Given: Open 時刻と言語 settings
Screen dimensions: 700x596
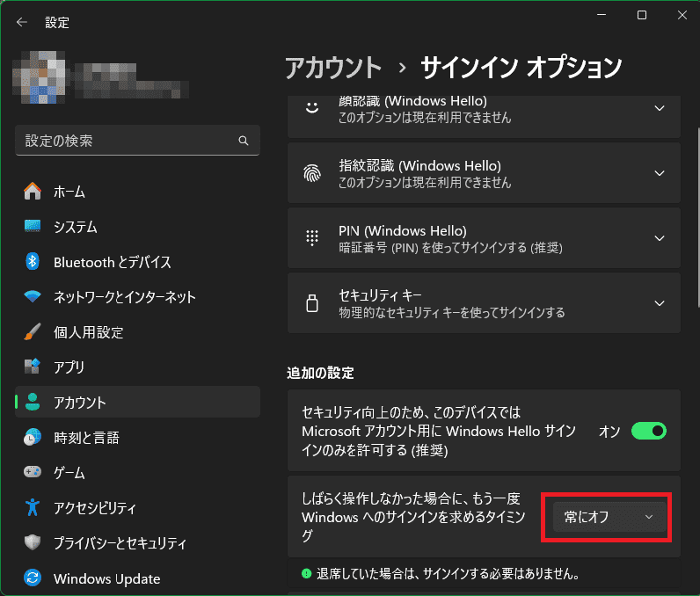Looking at the screenshot, I should coord(85,438).
